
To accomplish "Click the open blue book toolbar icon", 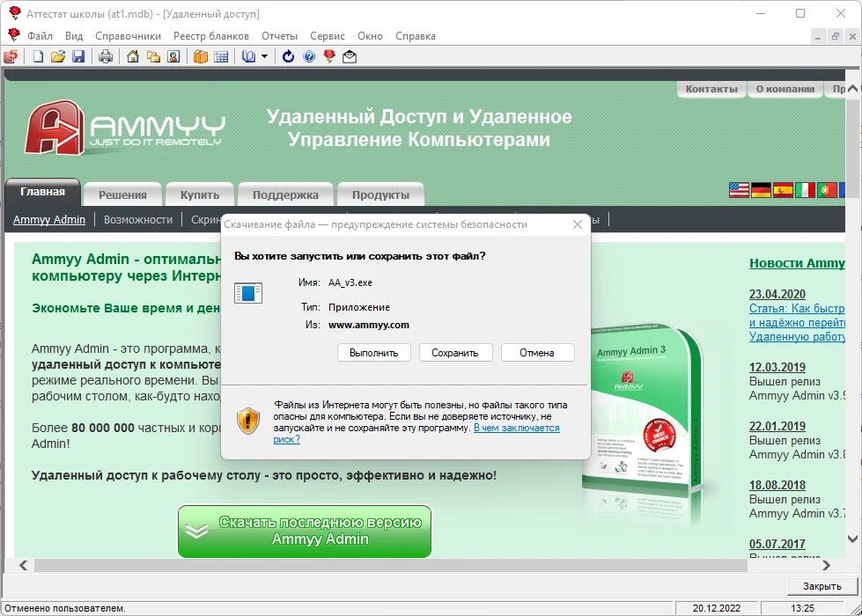I will point(249,56).
